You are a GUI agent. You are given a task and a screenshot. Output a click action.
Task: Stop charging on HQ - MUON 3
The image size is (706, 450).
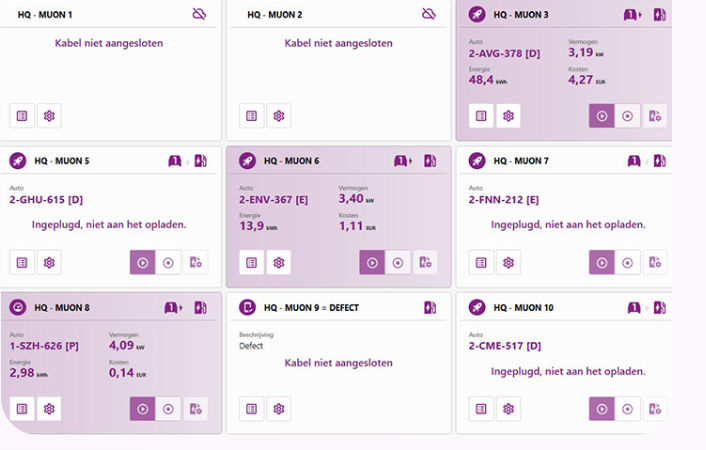[627, 116]
